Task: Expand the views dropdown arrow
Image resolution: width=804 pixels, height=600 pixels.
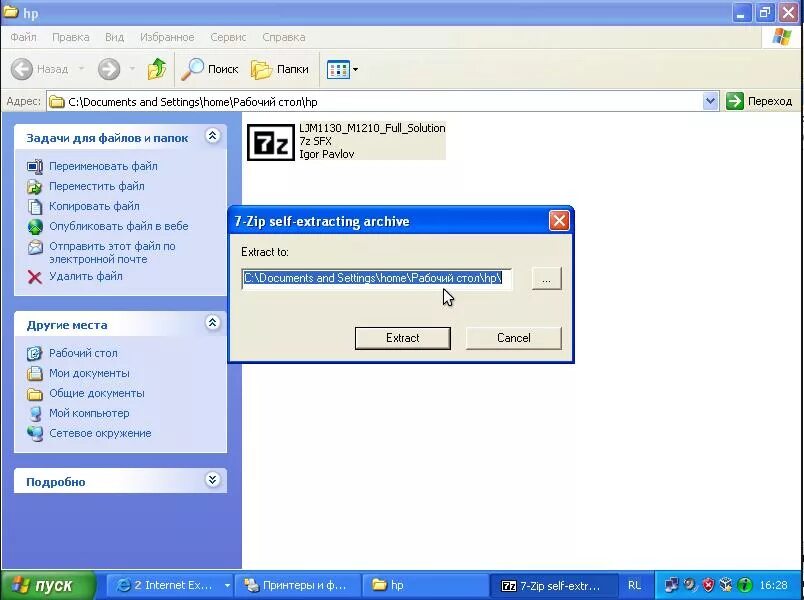Action: pos(355,69)
